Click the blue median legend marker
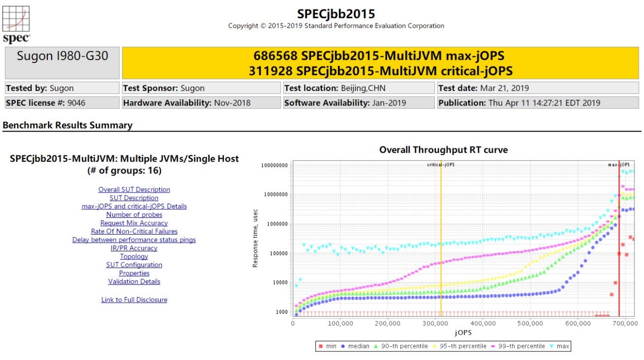This screenshot has width=644, height=360. (x=343, y=346)
